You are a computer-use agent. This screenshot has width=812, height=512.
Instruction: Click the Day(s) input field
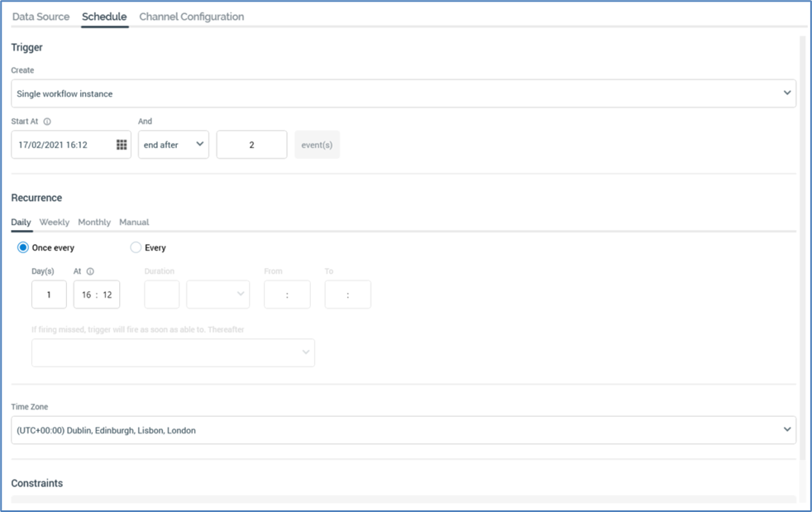point(49,294)
